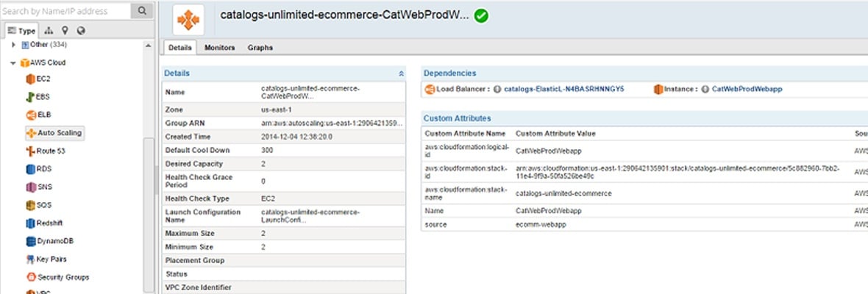Click the VPC Zone Identifier row label

[x=198, y=287]
